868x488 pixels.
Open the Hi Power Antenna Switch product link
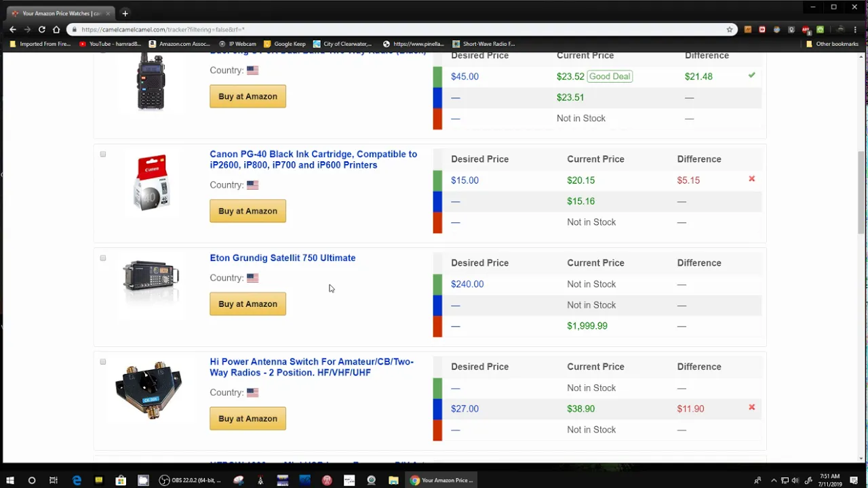click(311, 367)
